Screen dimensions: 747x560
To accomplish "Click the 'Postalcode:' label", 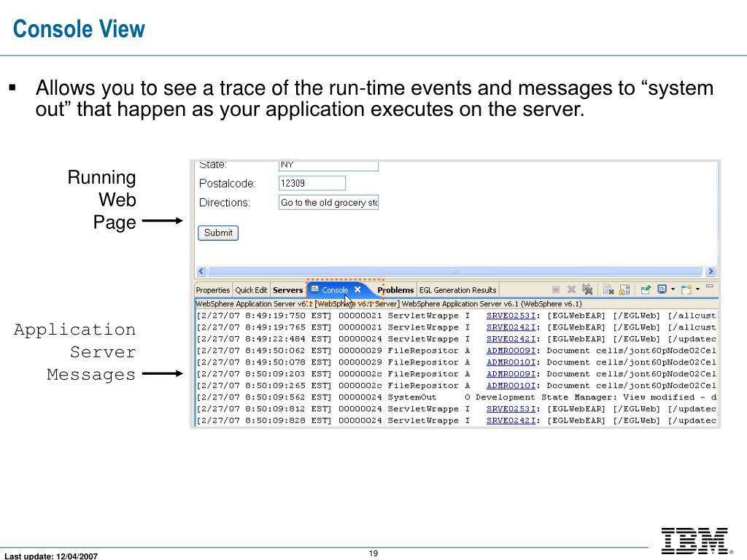I will [x=228, y=183].
